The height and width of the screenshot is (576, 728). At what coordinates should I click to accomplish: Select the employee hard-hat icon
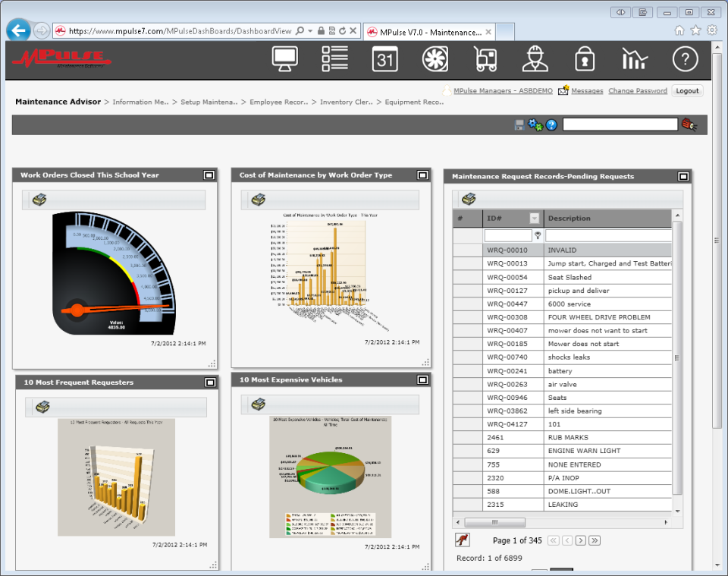535,59
